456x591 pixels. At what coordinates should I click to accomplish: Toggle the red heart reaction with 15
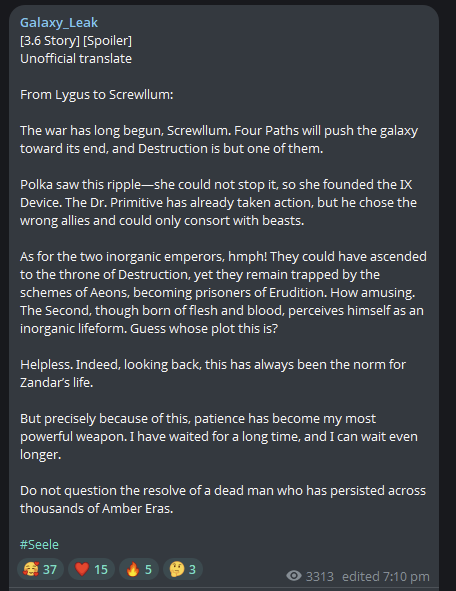pyautogui.click(x=91, y=569)
